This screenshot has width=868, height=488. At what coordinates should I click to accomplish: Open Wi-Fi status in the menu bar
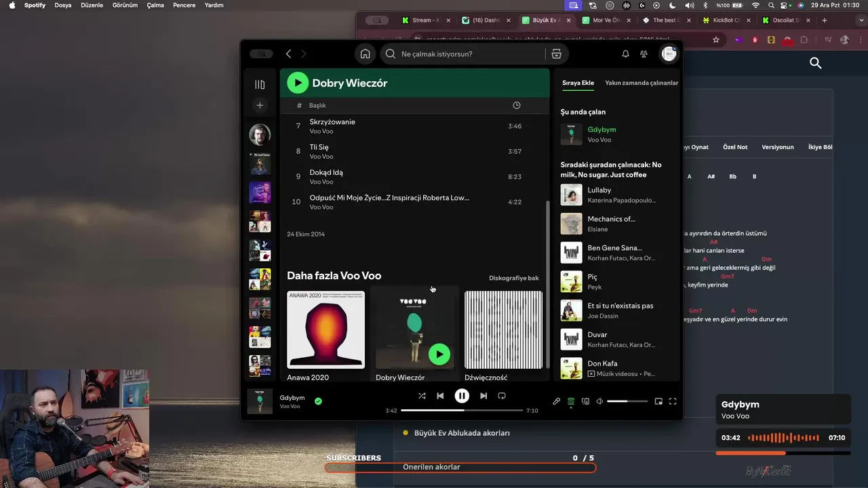point(755,5)
